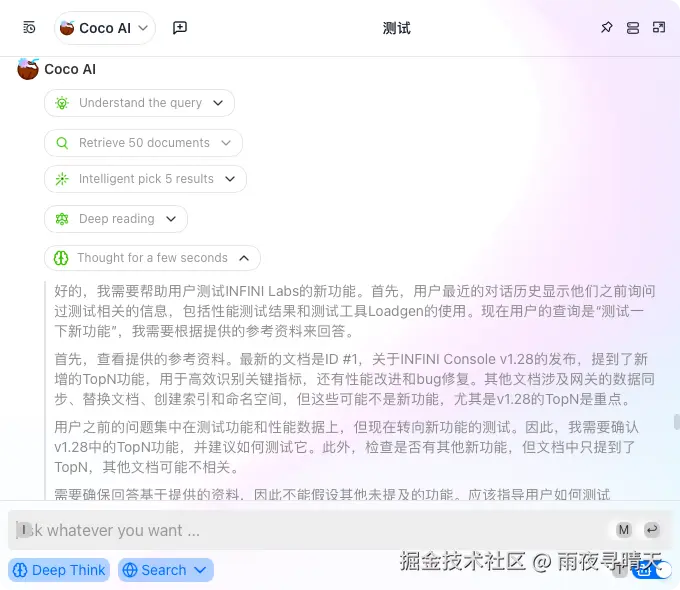Click the globe icon in the Search button

coord(130,570)
